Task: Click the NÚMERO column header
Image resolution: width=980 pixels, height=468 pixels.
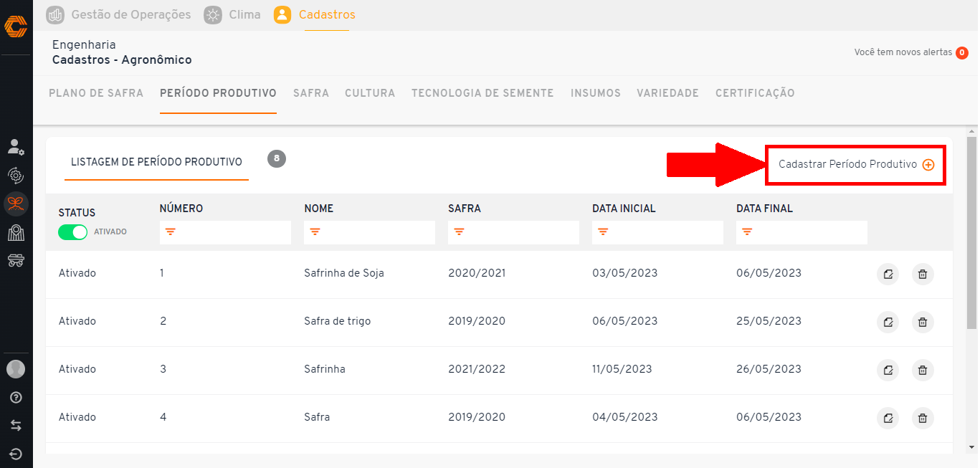Action: 181,209
